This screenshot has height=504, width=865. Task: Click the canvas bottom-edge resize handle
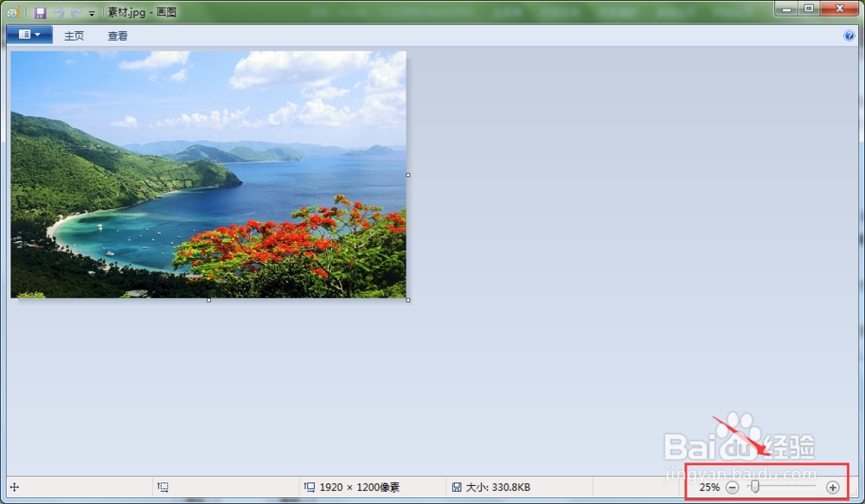(208, 300)
